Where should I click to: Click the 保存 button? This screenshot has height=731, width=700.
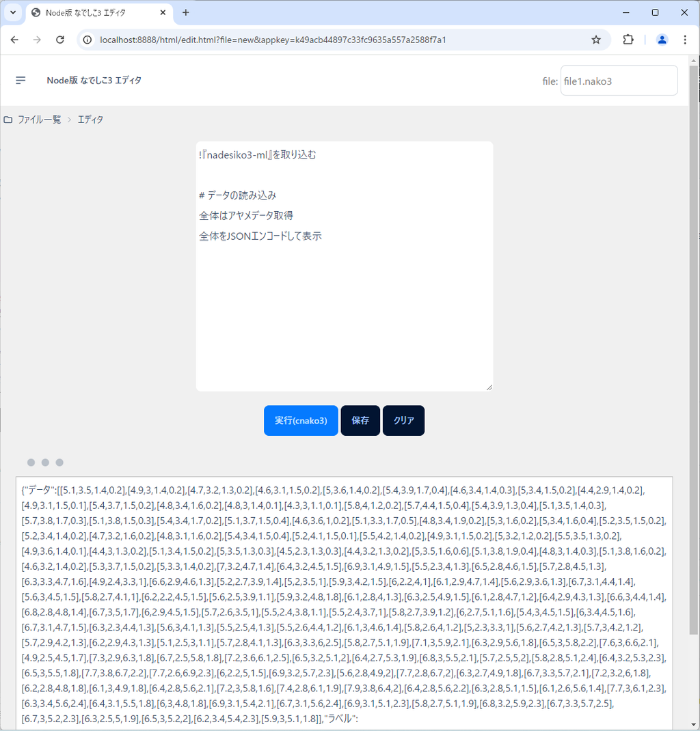click(x=360, y=421)
